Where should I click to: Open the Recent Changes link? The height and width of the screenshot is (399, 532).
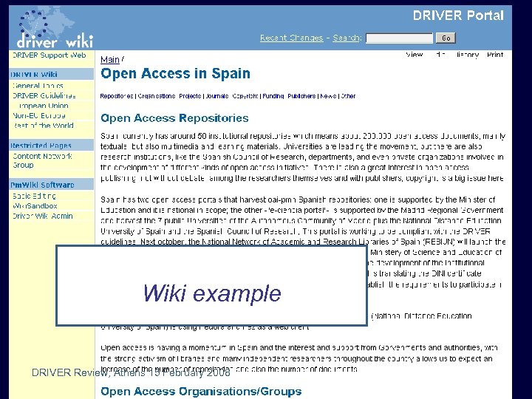(291, 38)
